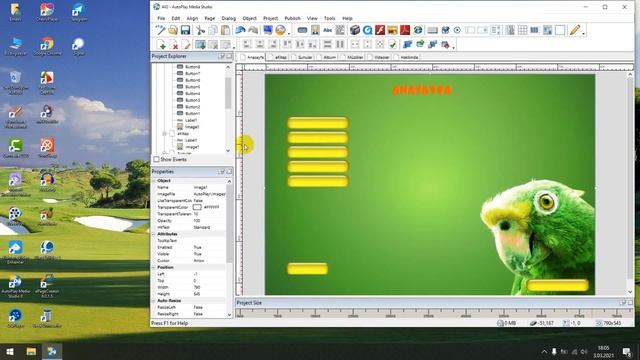The image size is (640, 360).
Task: Open the Windows Start menu
Action: click(10, 351)
